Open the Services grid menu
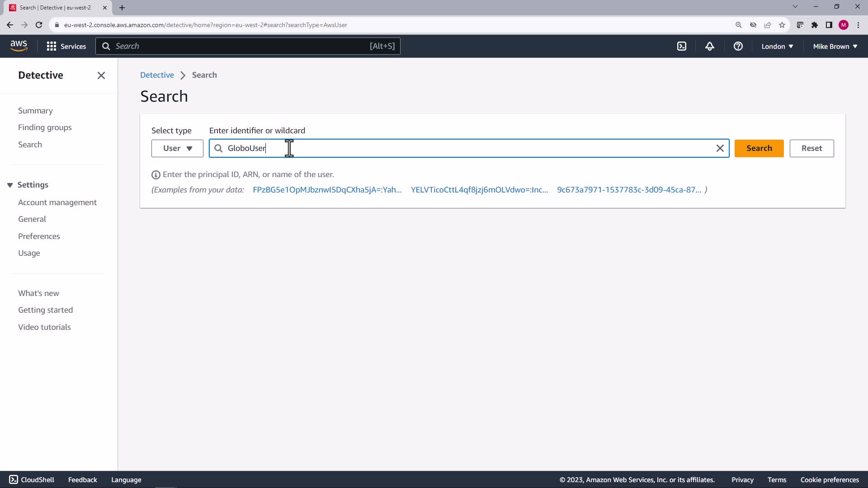Screen dimensions: 868x488 [x=66, y=46]
